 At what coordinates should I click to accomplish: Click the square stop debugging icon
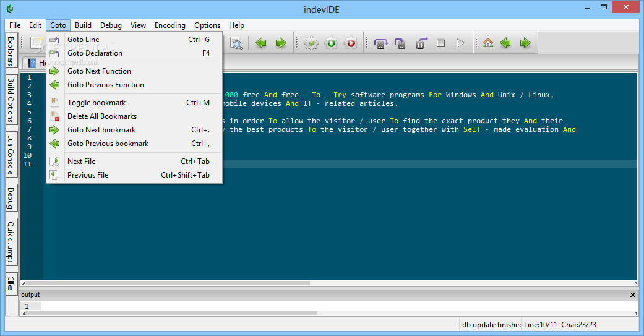(x=440, y=43)
